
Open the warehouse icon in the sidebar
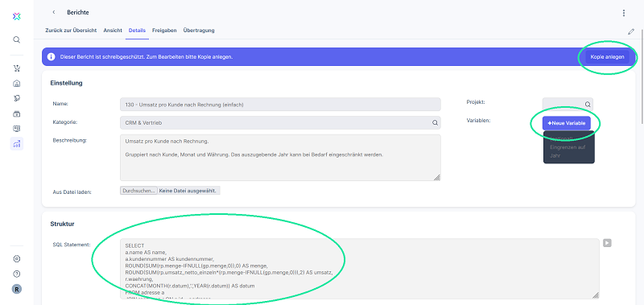tap(16, 84)
